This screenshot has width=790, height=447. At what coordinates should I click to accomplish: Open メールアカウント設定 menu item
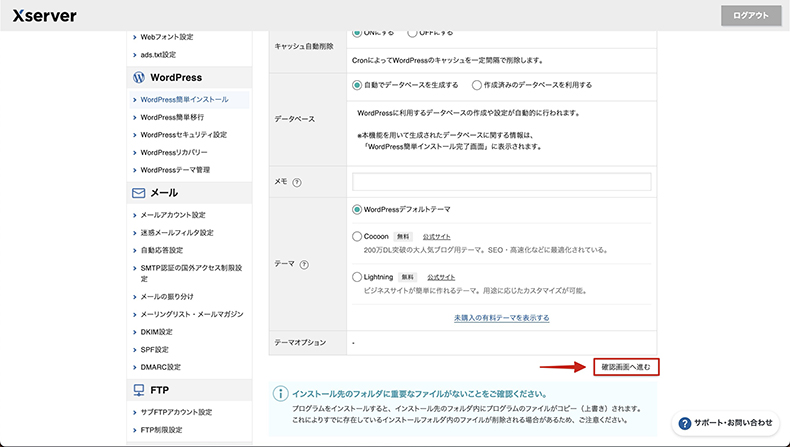coord(173,215)
